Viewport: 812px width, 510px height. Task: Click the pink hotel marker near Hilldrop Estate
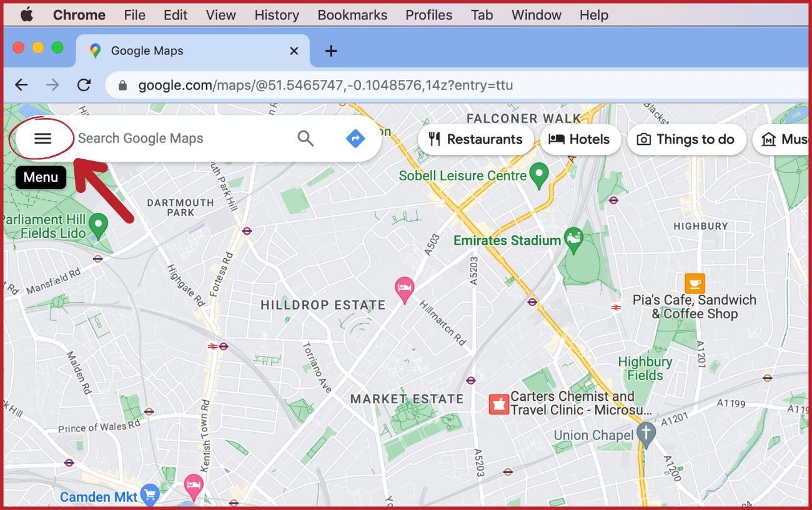click(x=405, y=290)
